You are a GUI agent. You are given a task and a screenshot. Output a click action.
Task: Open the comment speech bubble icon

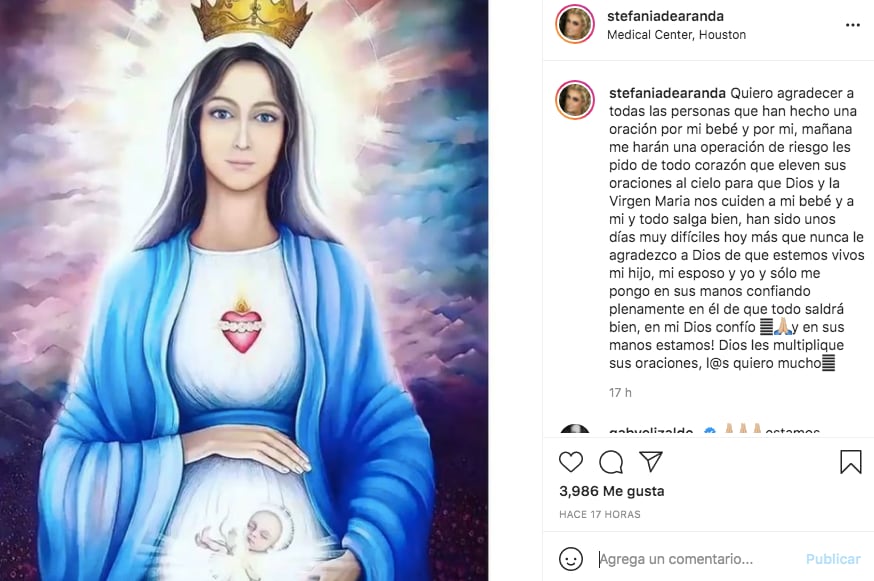[611, 462]
